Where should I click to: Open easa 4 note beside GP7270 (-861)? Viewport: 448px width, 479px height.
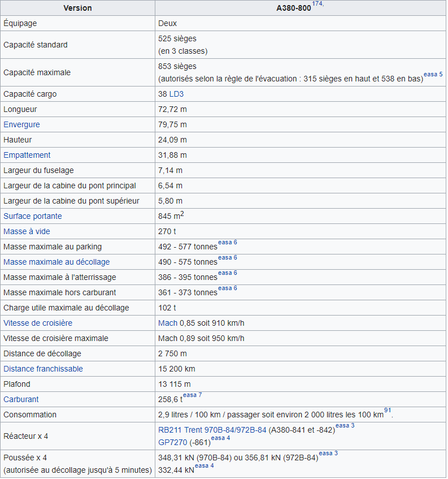(221, 438)
